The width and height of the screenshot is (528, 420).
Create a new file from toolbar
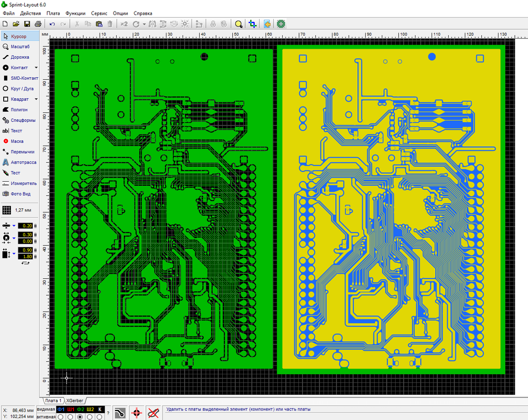[5, 24]
